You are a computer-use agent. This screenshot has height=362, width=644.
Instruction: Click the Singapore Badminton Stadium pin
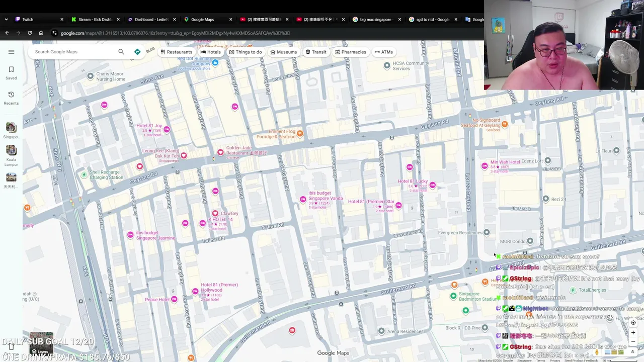[x=453, y=296]
